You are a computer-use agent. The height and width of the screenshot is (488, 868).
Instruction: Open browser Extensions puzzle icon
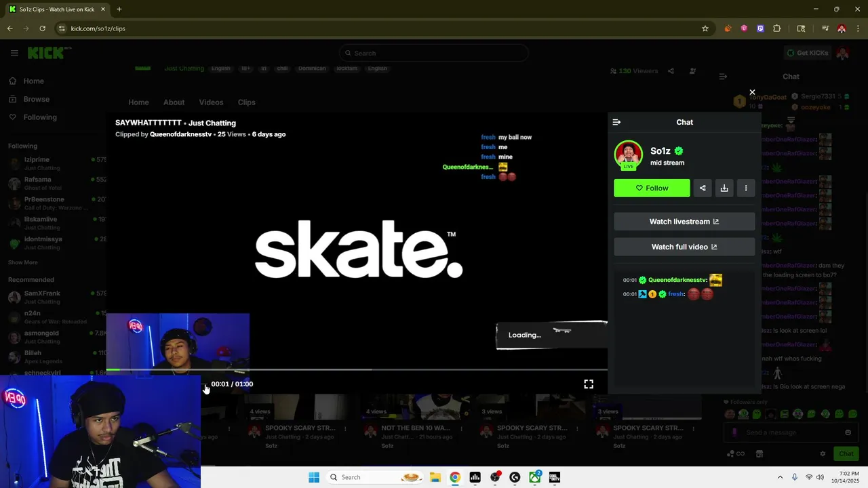777,28
